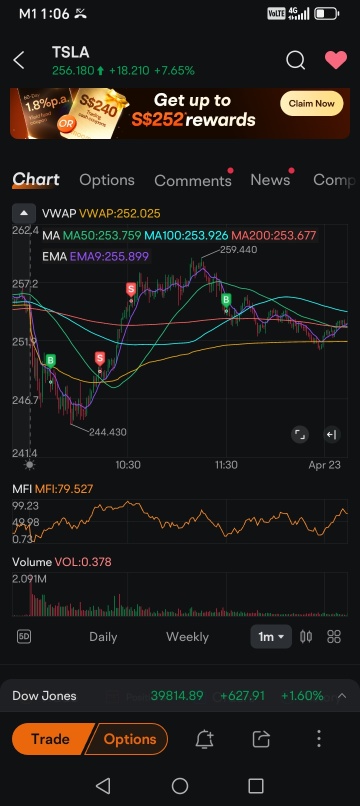Select the Weekly timeframe
The height and width of the screenshot is (806, 360).
(187, 637)
